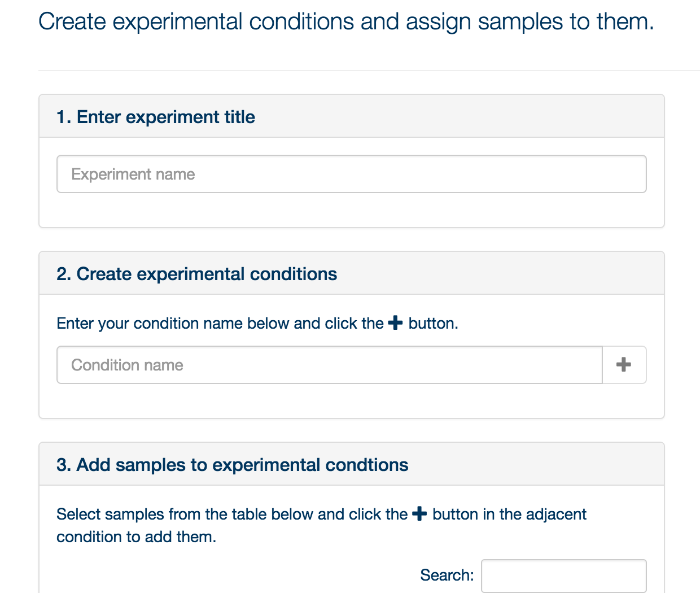Screen dimensions: 700x593
Task: Click the plus button beside Condition name
Action: (x=624, y=365)
